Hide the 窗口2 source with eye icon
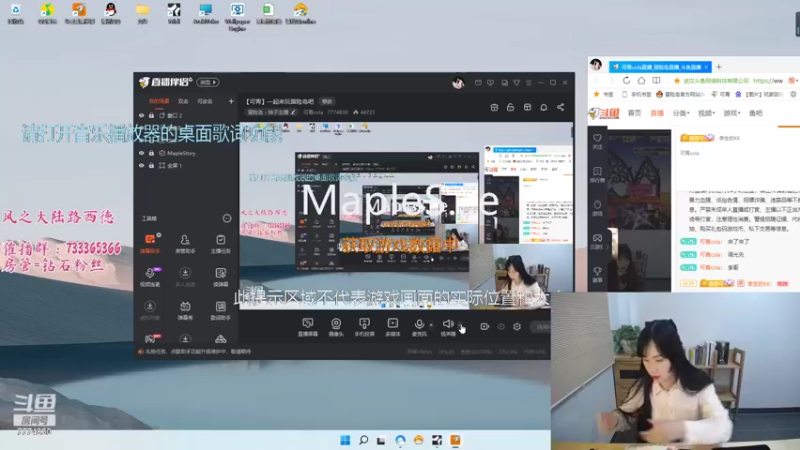Image resolution: width=800 pixels, height=450 pixels. pos(141,115)
